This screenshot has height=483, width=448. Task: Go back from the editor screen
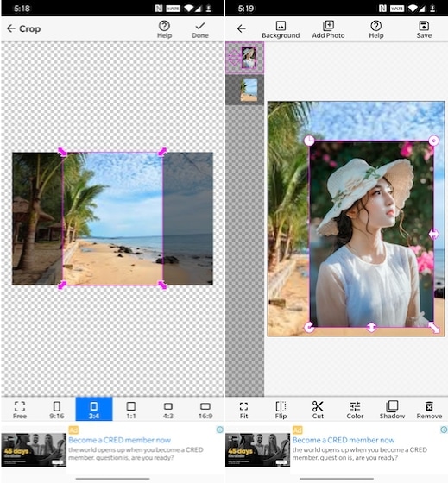tap(242, 29)
